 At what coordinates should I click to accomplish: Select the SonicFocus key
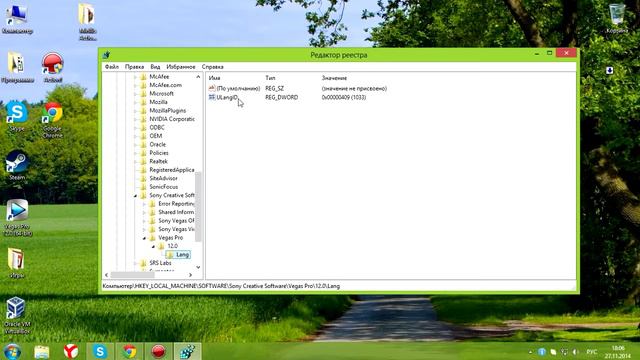click(x=163, y=187)
